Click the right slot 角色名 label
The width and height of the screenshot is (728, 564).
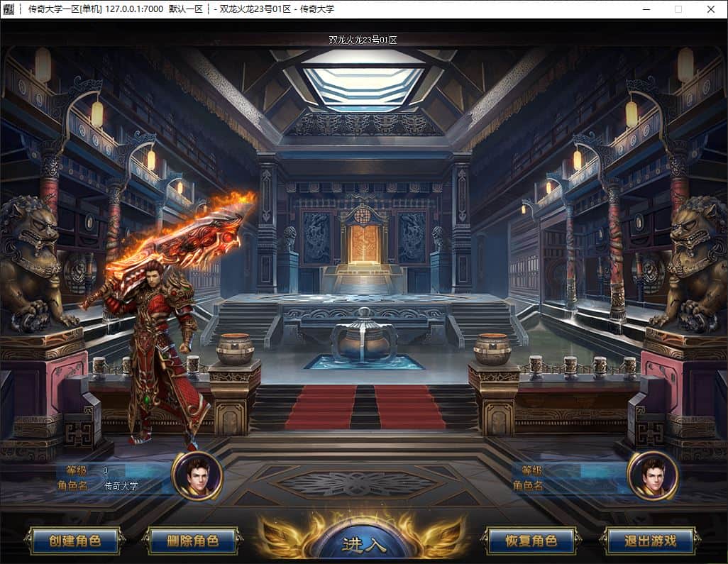tap(528, 485)
